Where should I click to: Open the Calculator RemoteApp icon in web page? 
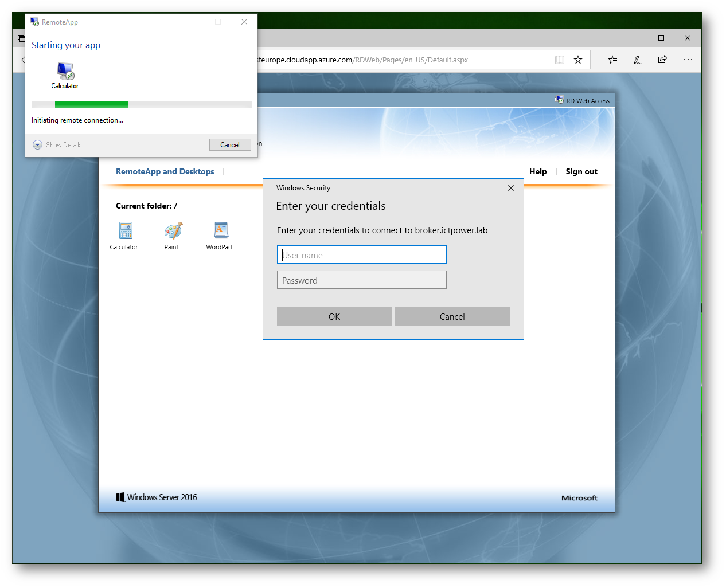(126, 230)
